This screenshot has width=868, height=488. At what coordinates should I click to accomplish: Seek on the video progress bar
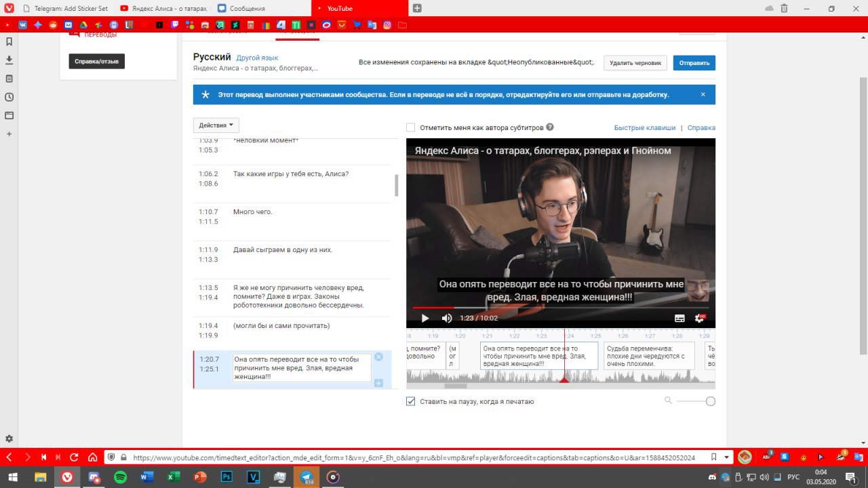pos(561,308)
